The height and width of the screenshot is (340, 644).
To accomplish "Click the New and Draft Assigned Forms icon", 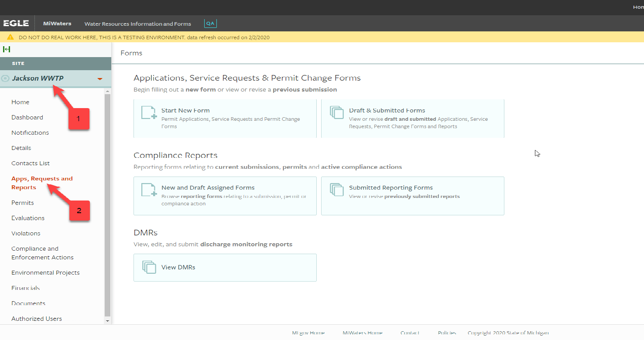I will 149,190.
